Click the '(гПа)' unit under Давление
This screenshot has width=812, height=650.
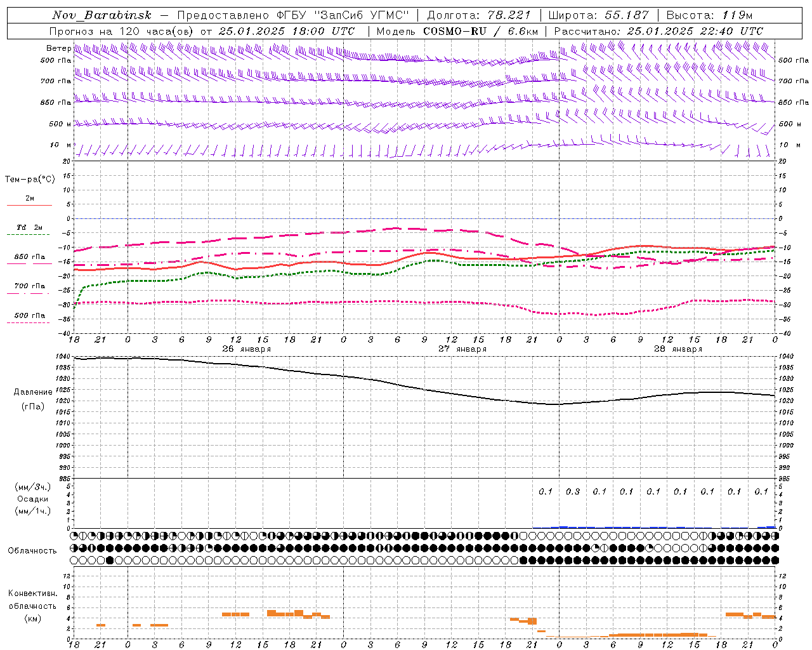pyautogui.click(x=33, y=406)
